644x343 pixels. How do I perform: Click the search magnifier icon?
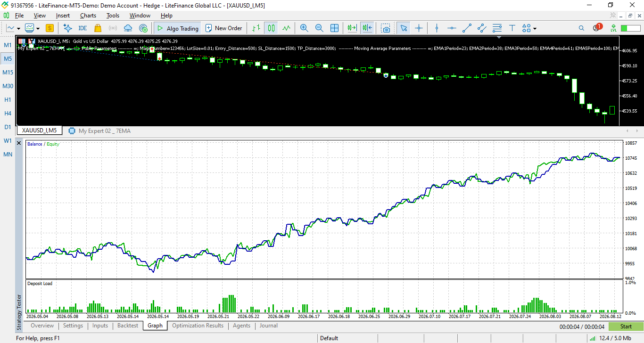(582, 28)
